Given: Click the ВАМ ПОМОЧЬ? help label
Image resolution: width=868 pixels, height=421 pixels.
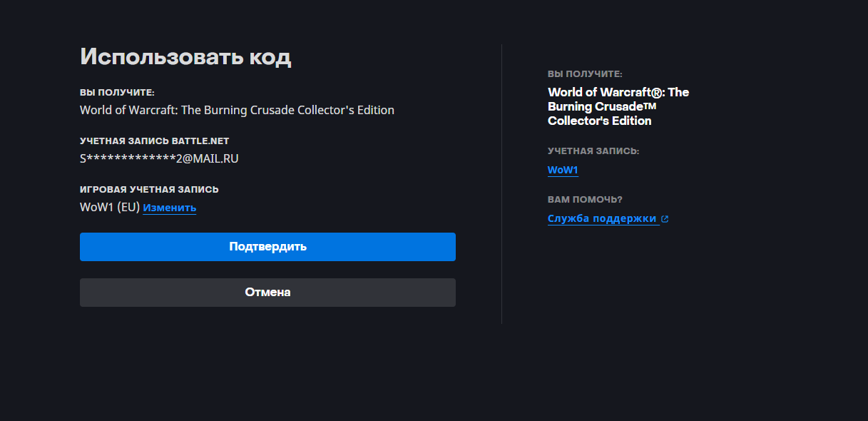Looking at the screenshot, I should [585, 200].
